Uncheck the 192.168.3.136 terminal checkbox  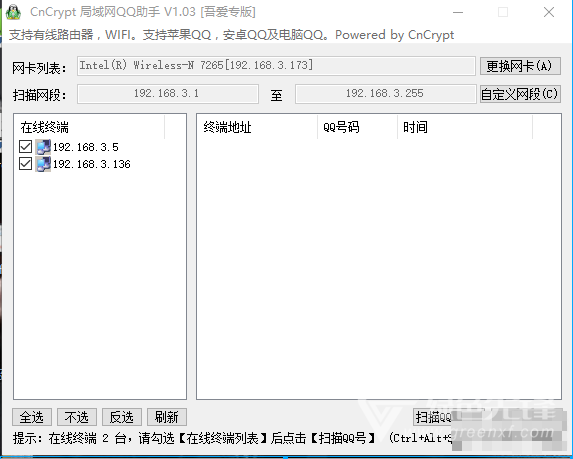point(25,164)
